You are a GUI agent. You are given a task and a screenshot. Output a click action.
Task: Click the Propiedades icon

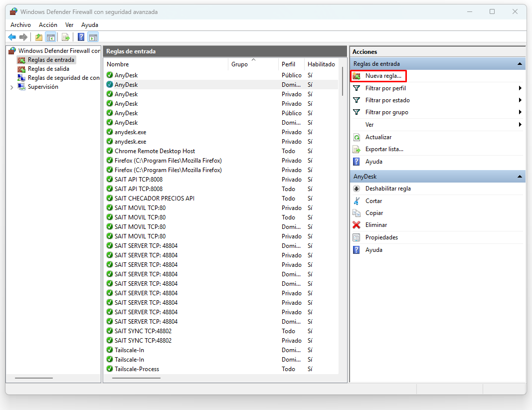pos(356,237)
